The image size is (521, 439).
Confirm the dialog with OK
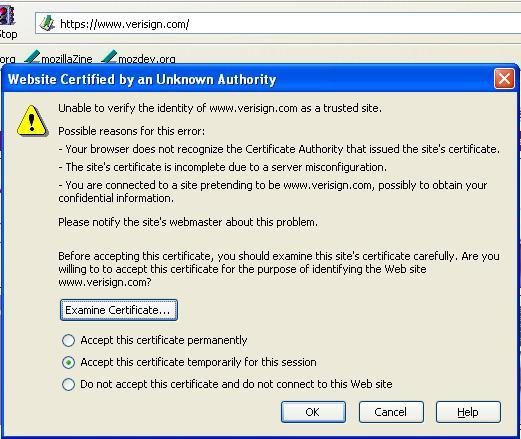click(313, 412)
